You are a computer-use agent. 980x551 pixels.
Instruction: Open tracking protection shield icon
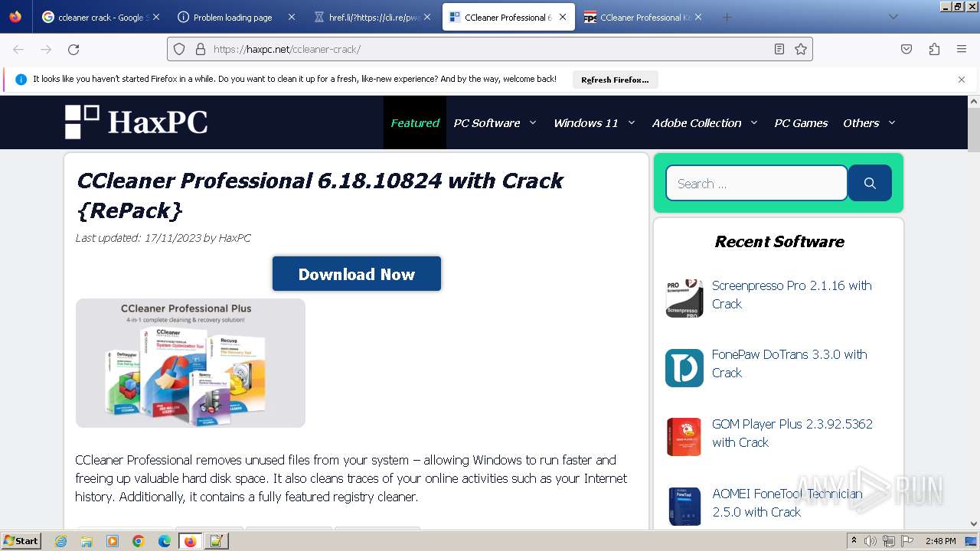(x=179, y=49)
